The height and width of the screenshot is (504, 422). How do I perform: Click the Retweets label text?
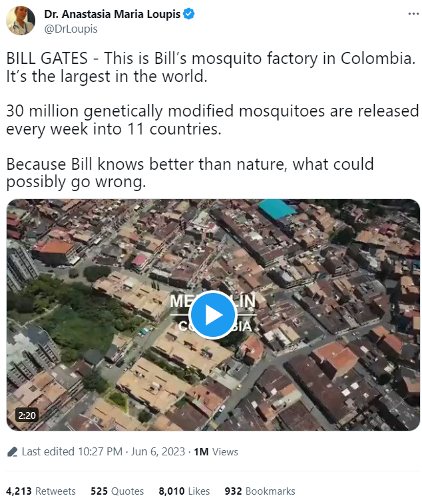55,491
